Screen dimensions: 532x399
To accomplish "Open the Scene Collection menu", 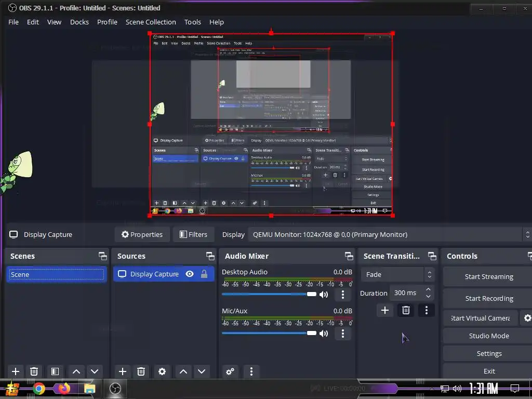I will tap(151, 22).
